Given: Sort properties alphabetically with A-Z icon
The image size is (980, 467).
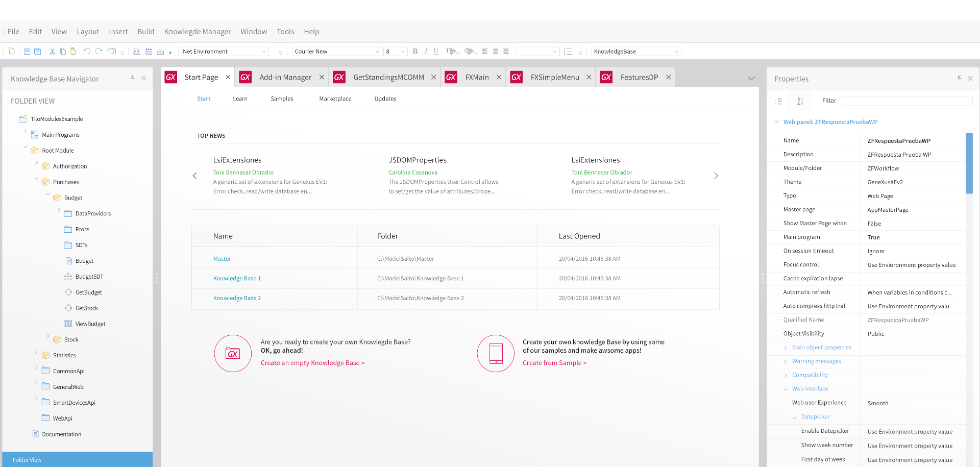Looking at the screenshot, I should pos(800,101).
